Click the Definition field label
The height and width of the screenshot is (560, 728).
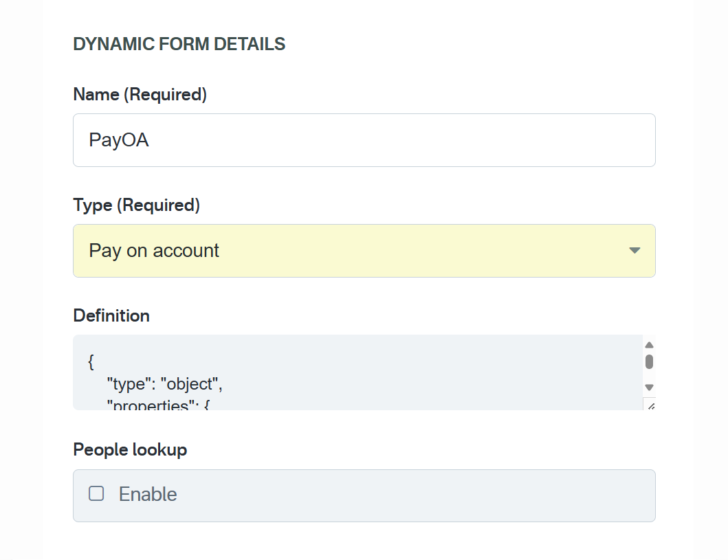coord(111,315)
